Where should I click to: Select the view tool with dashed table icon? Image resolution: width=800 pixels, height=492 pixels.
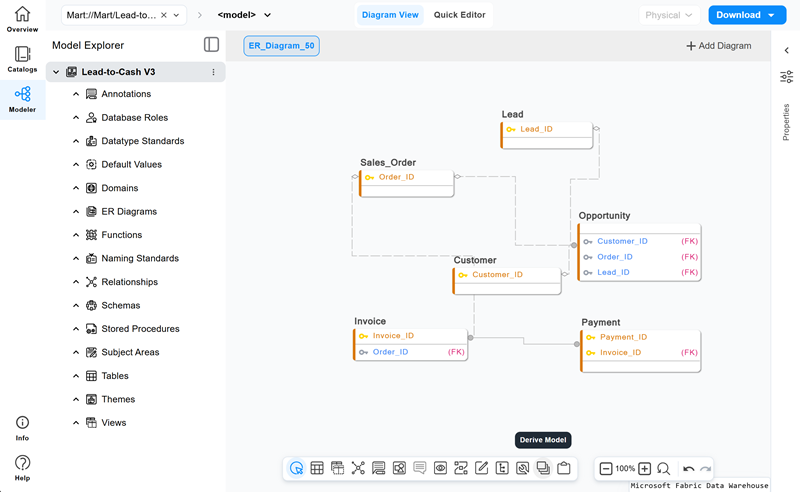(337, 468)
